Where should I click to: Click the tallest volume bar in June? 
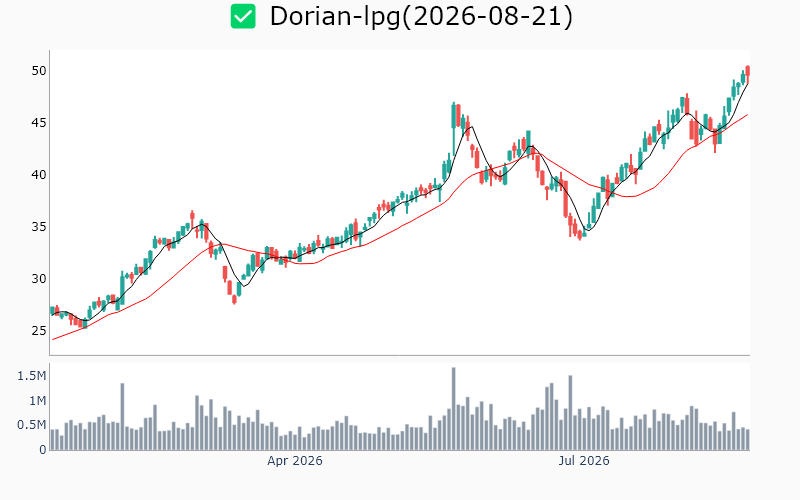454,409
